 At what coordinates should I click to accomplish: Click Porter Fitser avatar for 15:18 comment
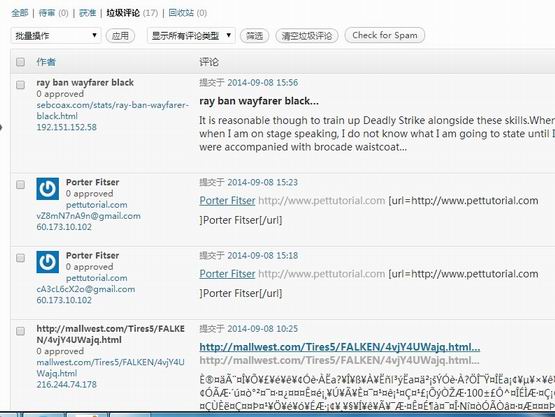point(48,262)
